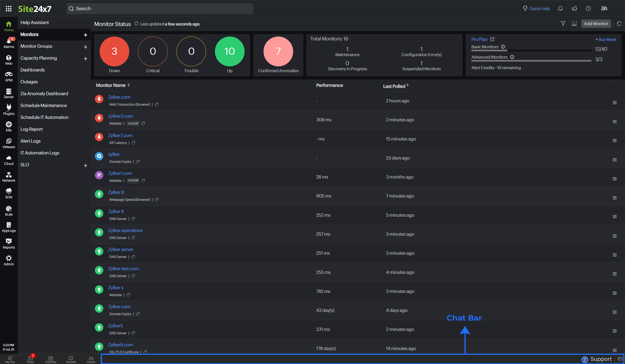Screen dimensions: 625x364
Task: Open Chats in bottom bar
Action: pos(31,359)
